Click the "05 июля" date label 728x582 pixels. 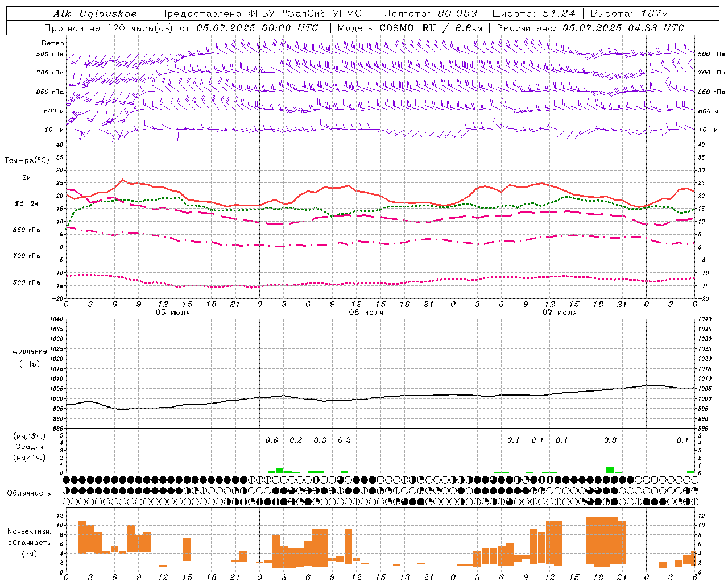pyautogui.click(x=173, y=312)
